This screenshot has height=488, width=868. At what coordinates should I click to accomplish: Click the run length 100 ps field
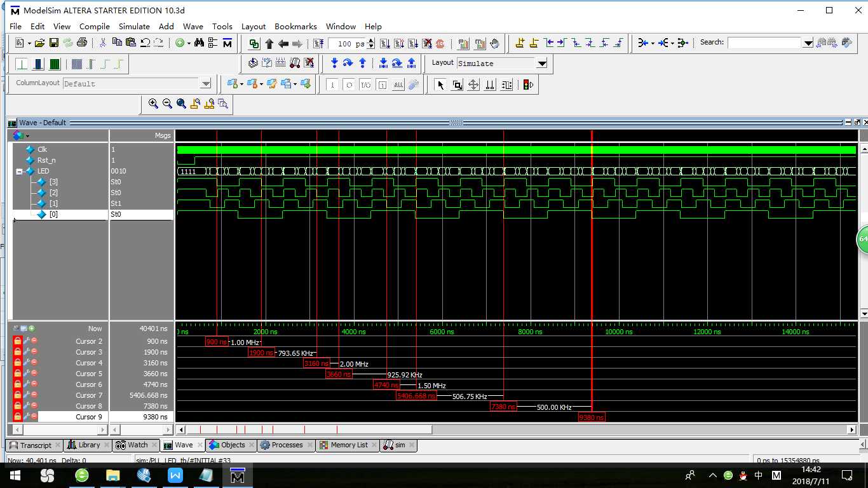click(347, 44)
